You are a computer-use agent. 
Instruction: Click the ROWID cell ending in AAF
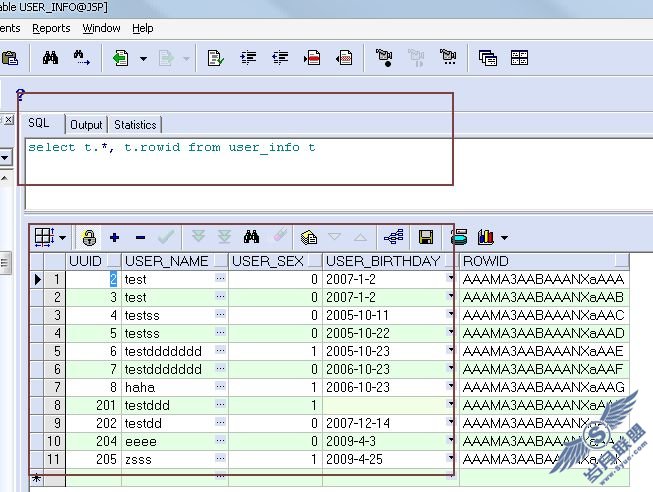coord(544,370)
